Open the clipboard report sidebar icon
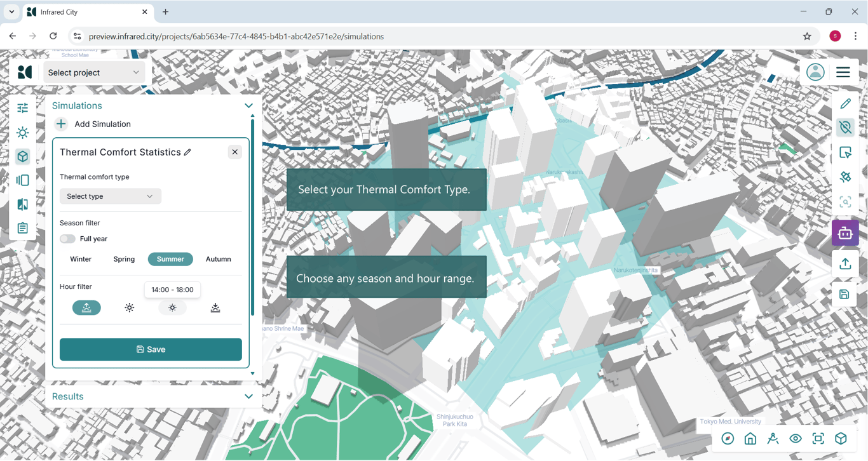The image size is (868, 461). click(23, 228)
